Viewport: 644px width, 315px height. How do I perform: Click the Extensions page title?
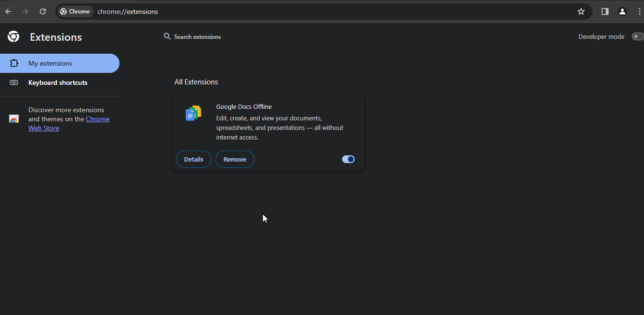56,37
